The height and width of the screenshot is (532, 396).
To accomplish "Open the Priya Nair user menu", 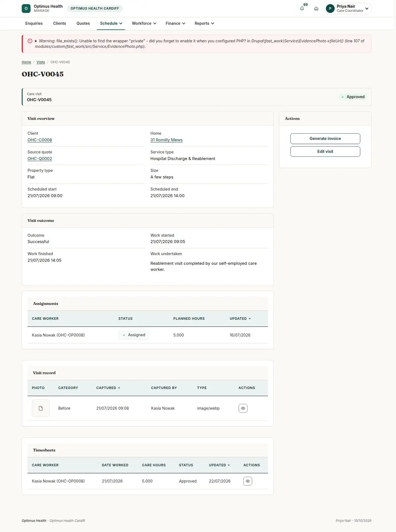I will click(x=348, y=9).
